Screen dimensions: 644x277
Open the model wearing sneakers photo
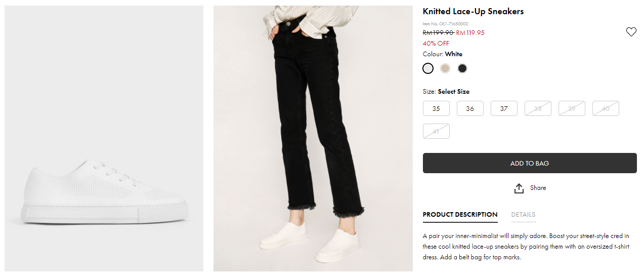pyautogui.click(x=313, y=139)
